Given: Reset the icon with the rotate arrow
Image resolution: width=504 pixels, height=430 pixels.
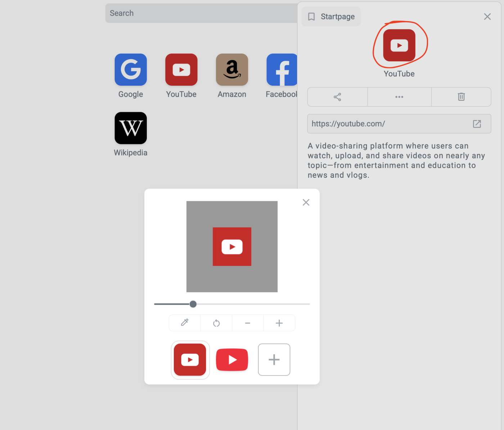Looking at the screenshot, I should point(216,323).
